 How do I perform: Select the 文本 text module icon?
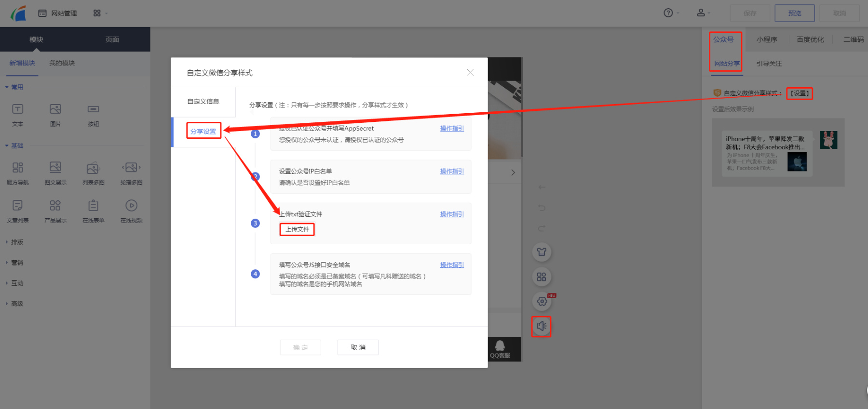(17, 109)
